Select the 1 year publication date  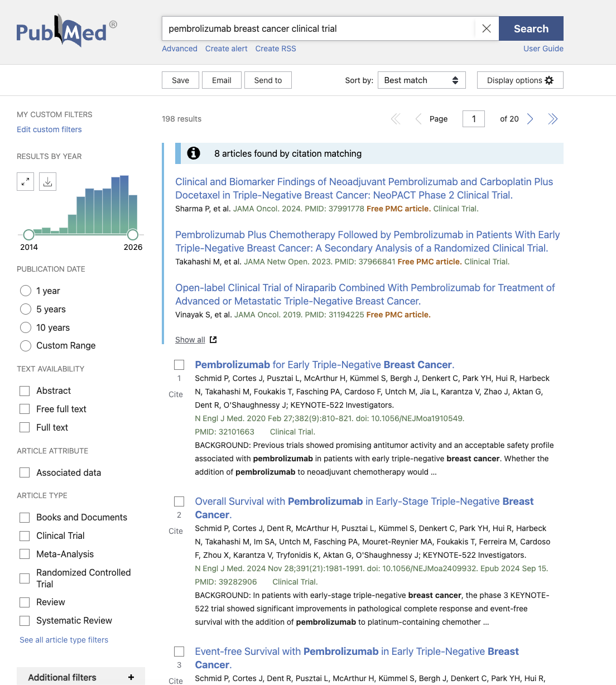point(26,291)
